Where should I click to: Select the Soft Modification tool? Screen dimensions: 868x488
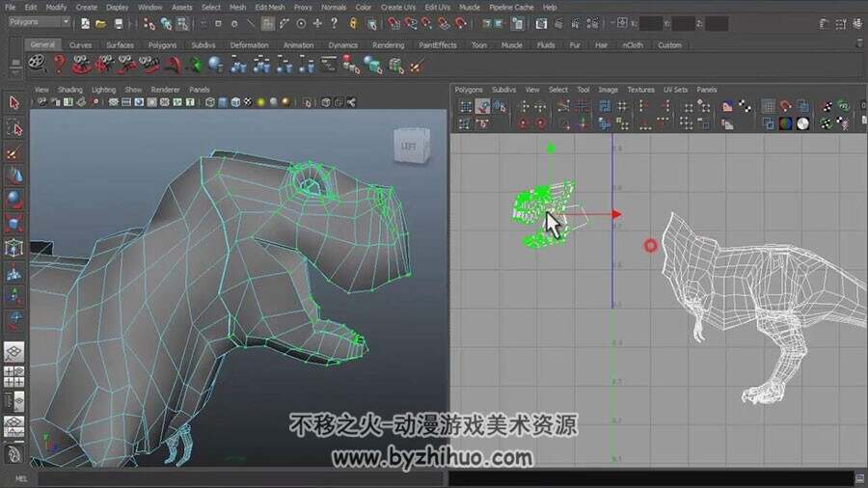(14, 272)
